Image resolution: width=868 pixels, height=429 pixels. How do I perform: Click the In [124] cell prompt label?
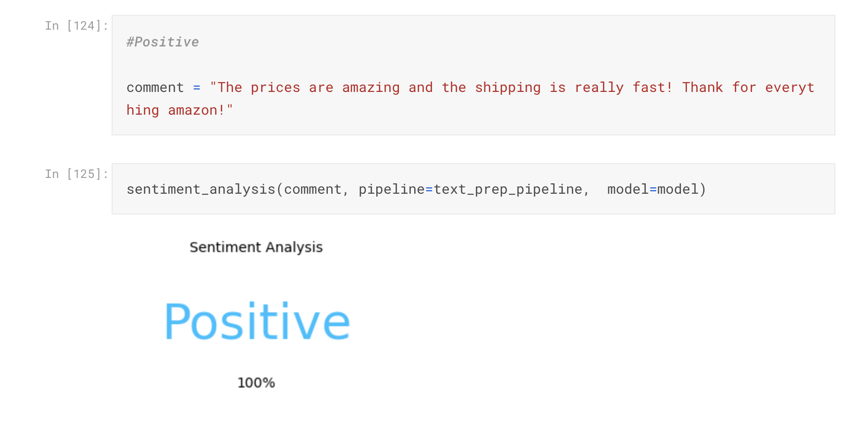click(x=77, y=26)
